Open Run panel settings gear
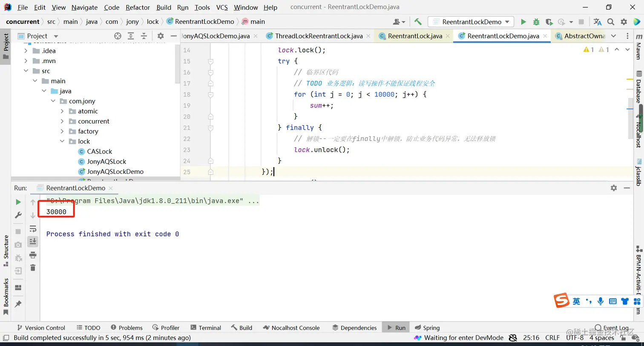The width and height of the screenshot is (644, 346). tap(614, 188)
